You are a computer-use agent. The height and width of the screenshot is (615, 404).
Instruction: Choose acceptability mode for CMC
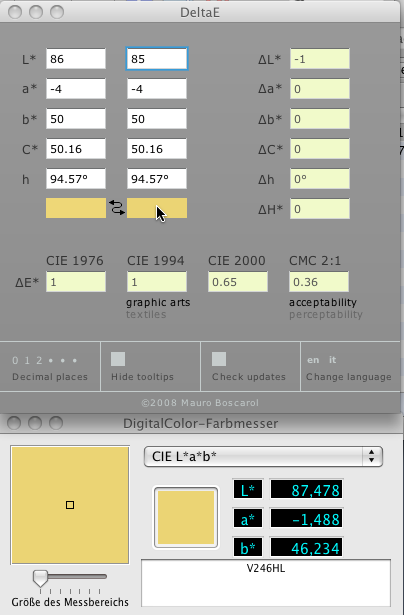[x=323, y=302]
